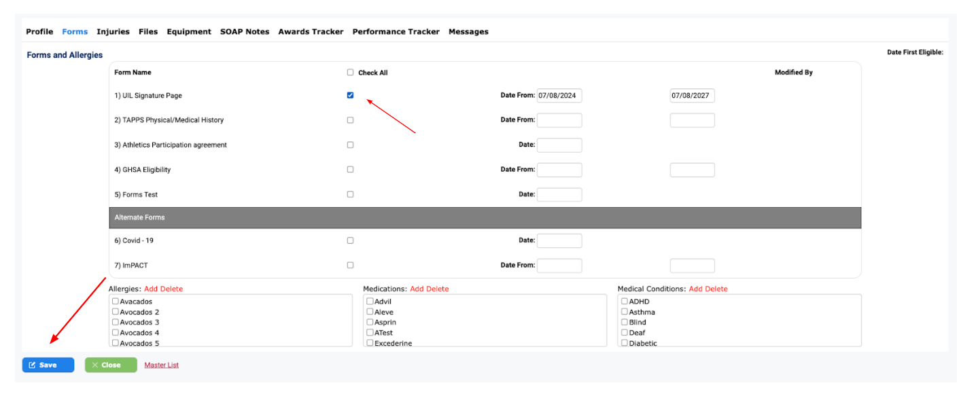Click UIL Signature Date From field 07/08/2024
Image resolution: width=980 pixels, height=398 pixels.
tap(559, 96)
